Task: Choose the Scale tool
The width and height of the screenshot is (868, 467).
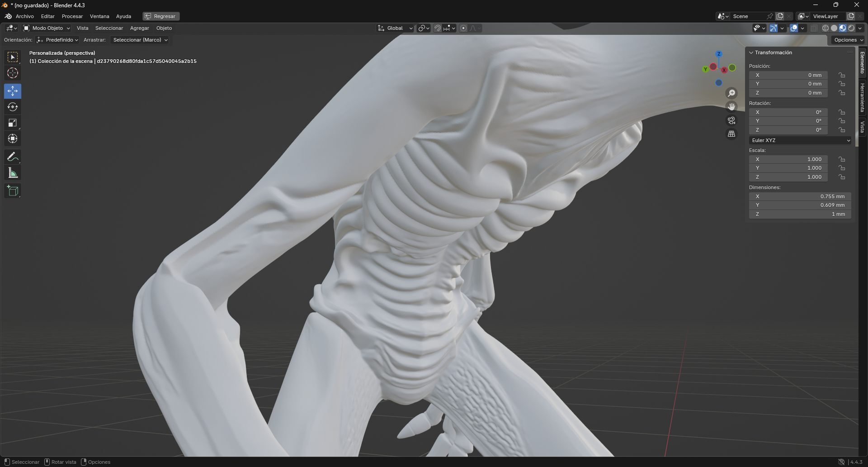Action: (x=13, y=123)
